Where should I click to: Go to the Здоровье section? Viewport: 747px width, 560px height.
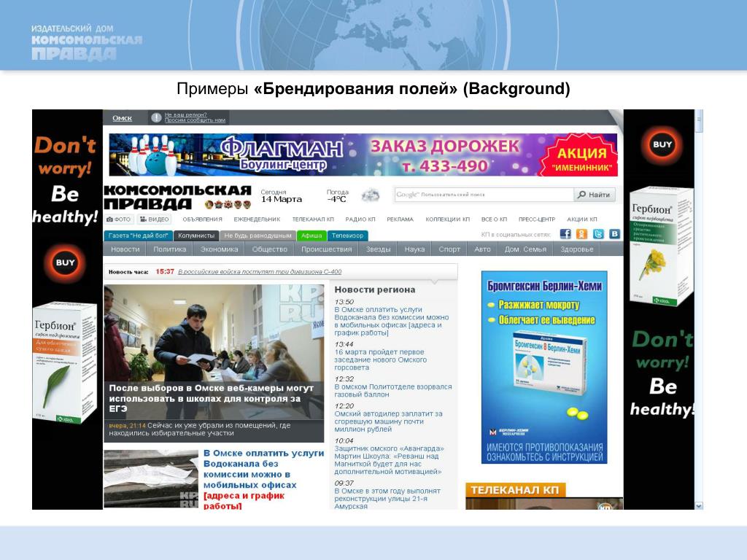(x=577, y=249)
